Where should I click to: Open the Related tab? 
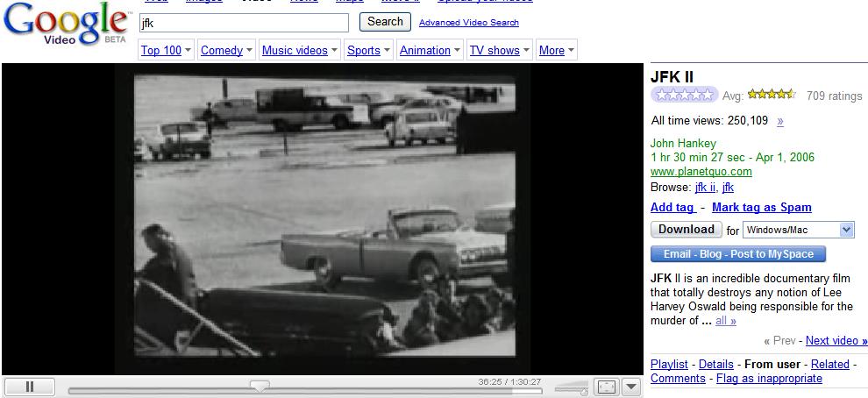coord(829,364)
